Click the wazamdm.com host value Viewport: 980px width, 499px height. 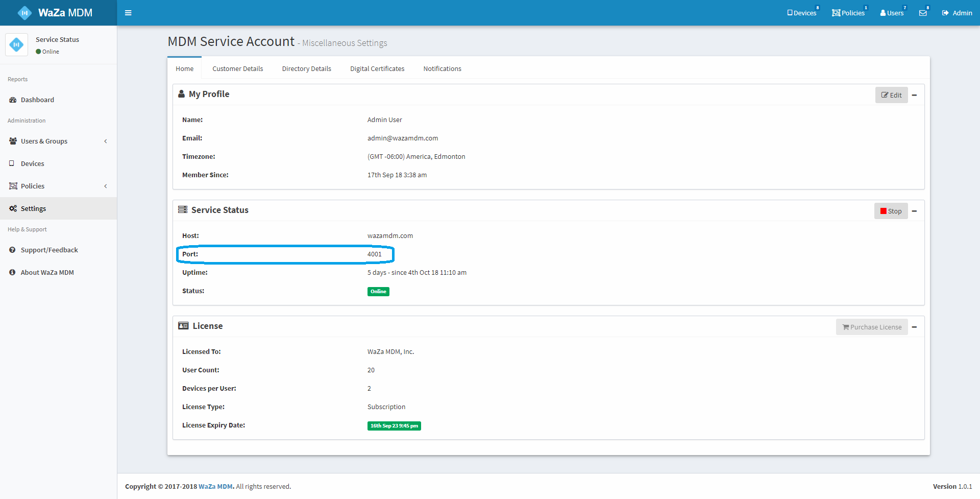coord(390,235)
